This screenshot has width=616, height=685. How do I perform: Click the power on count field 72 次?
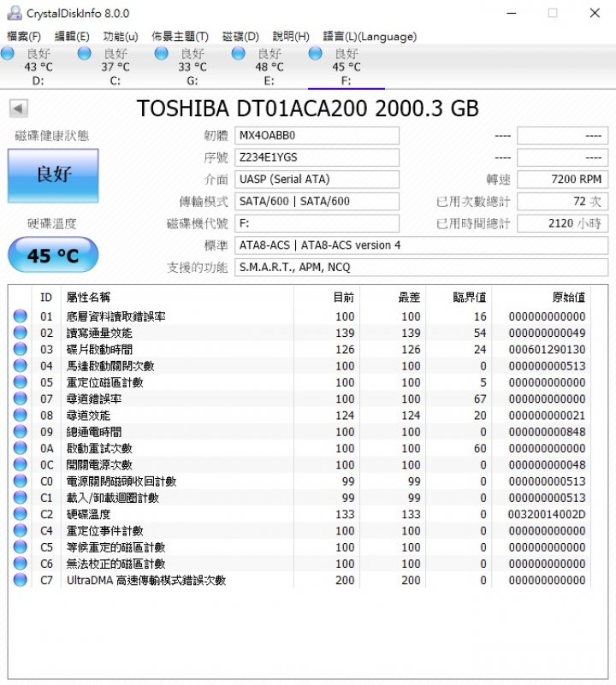pos(563,201)
